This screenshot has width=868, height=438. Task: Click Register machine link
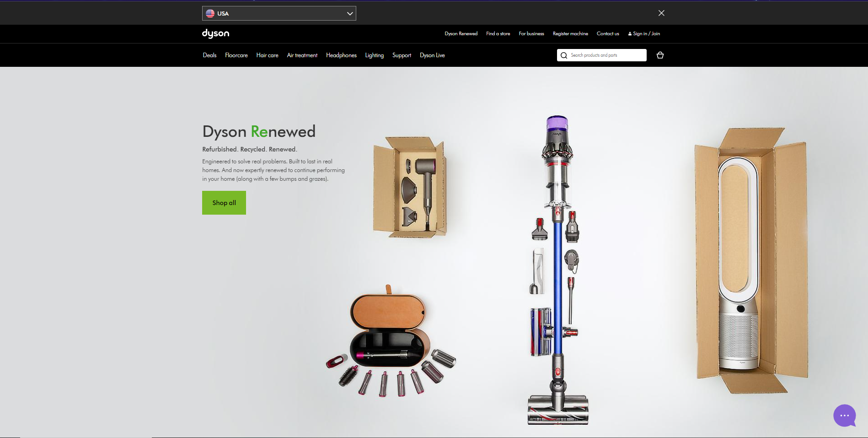click(570, 34)
